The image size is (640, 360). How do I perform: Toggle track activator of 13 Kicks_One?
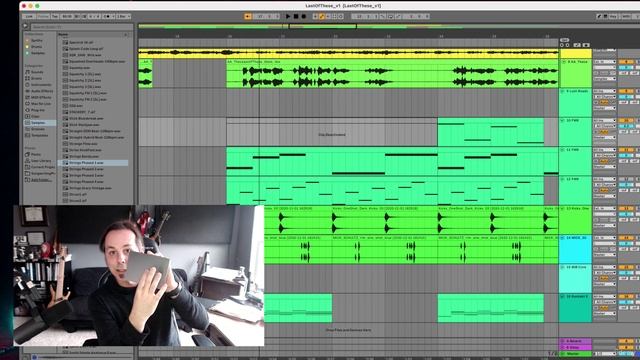pos(626,209)
